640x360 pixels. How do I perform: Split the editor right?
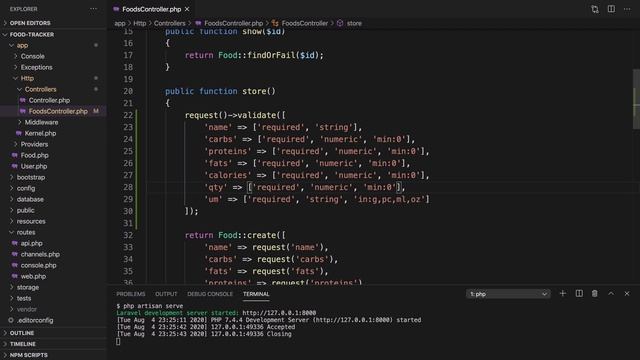611,9
